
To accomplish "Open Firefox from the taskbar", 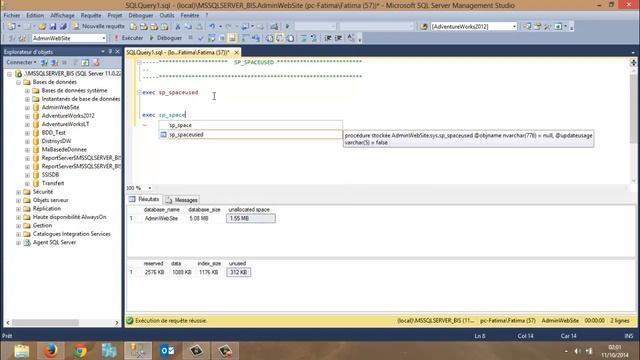I will (51, 351).
